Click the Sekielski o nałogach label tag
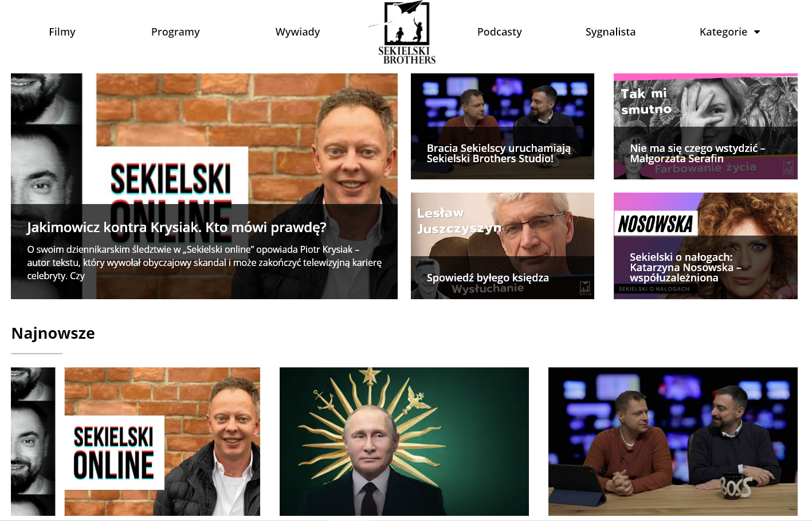This screenshot has width=812, height=521. tap(654, 289)
